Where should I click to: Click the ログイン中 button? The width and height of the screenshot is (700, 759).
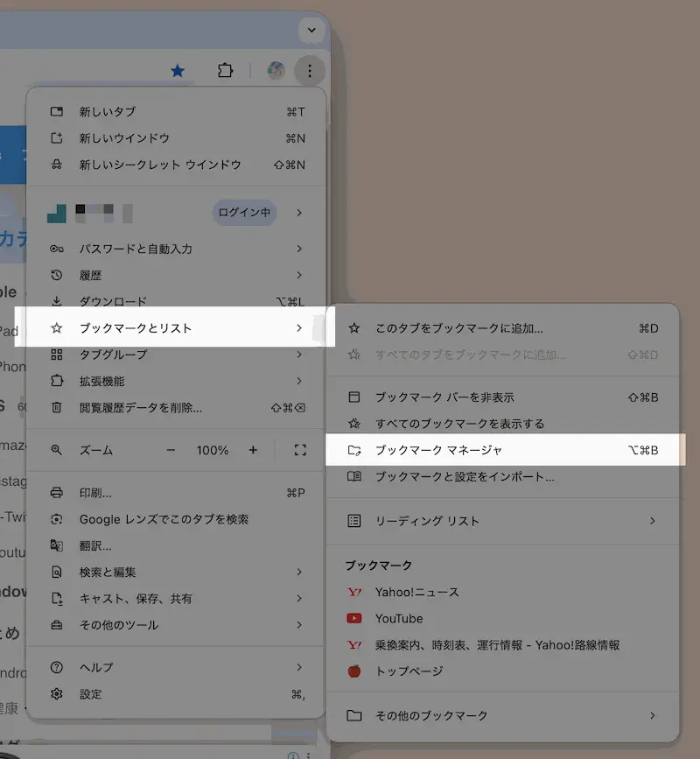[x=244, y=212]
